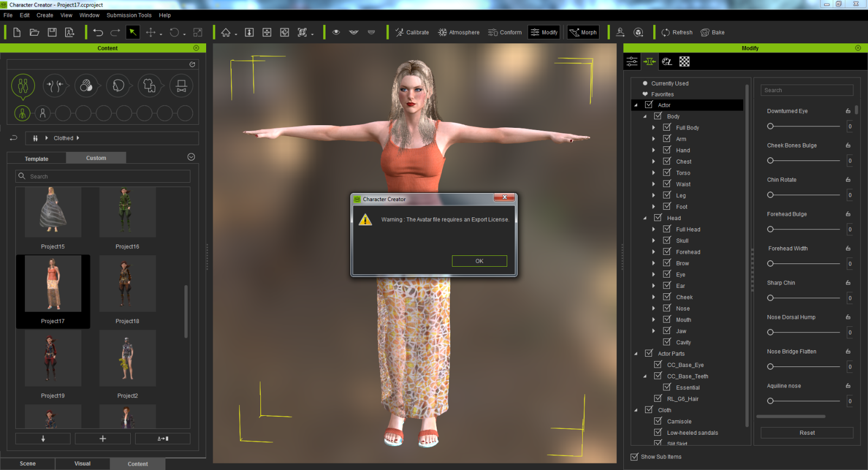This screenshot has width=868, height=470.
Task: Click the Home view icon
Action: [226, 33]
